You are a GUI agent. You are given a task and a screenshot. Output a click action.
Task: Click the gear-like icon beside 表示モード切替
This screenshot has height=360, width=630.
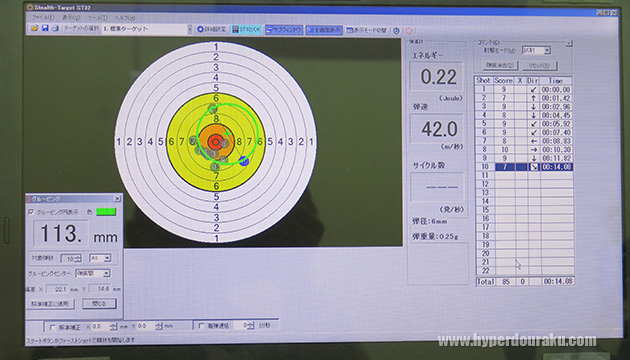[396, 31]
